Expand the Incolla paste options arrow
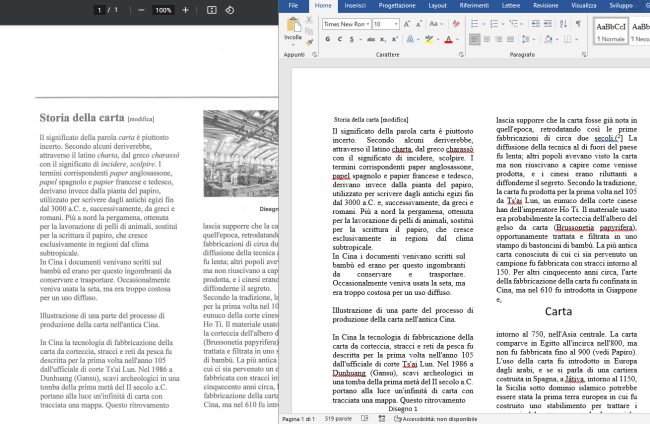This screenshot has height=424, width=650. 293,44
